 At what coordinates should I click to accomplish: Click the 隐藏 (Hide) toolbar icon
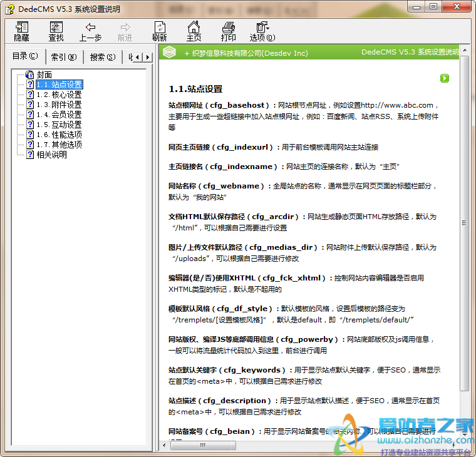click(x=21, y=31)
